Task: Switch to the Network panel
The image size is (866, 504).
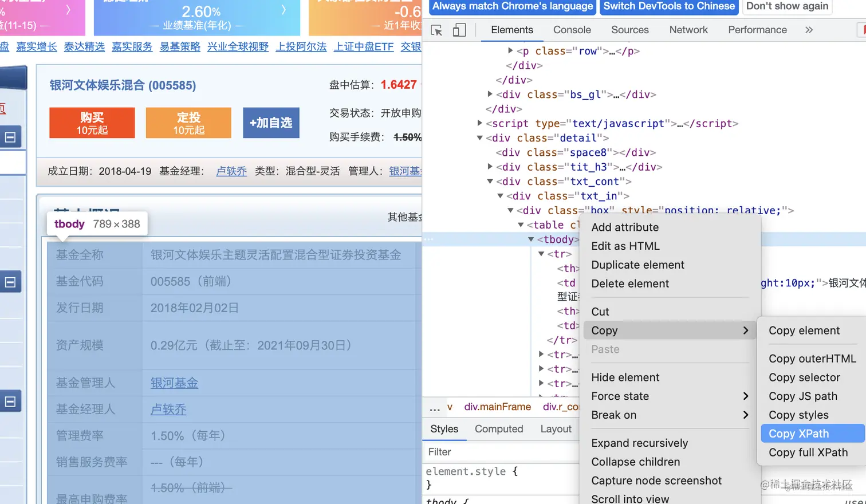Action: [x=688, y=30]
